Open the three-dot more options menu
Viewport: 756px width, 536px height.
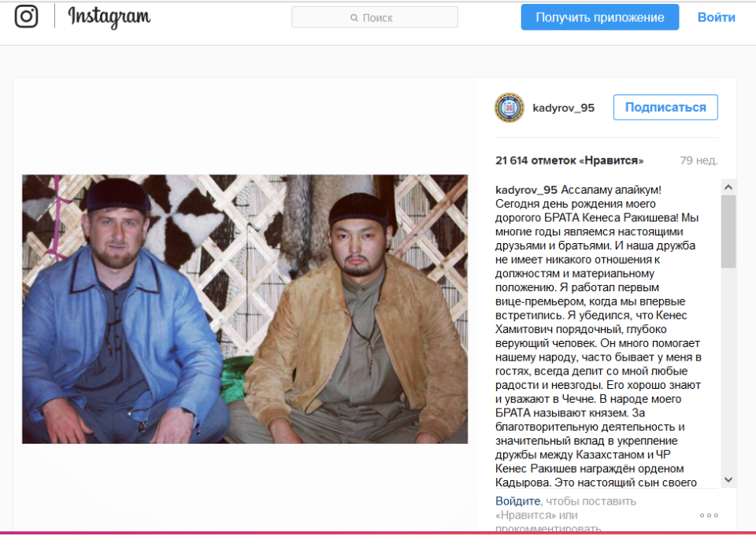(x=710, y=516)
